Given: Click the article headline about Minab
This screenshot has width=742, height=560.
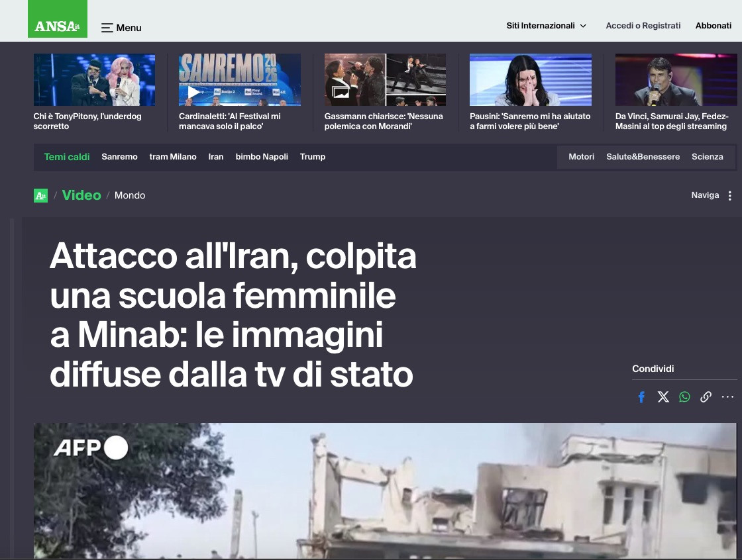Looking at the screenshot, I should [x=233, y=316].
